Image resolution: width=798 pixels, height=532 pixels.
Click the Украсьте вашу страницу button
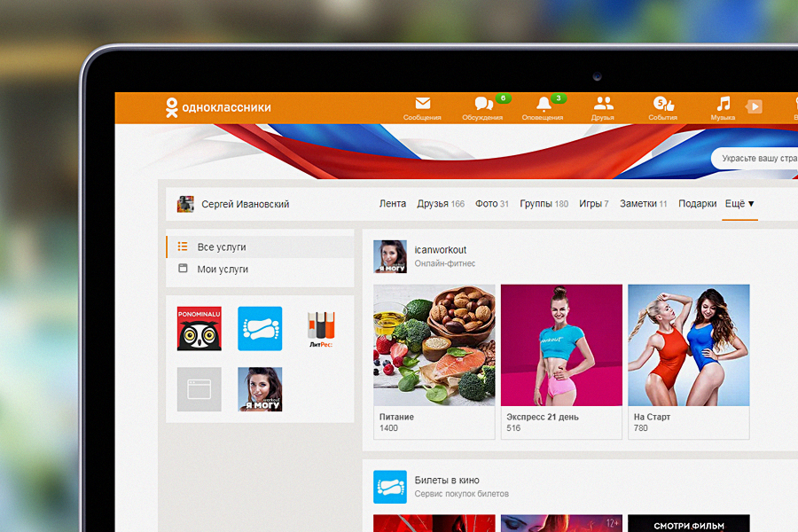(x=755, y=159)
